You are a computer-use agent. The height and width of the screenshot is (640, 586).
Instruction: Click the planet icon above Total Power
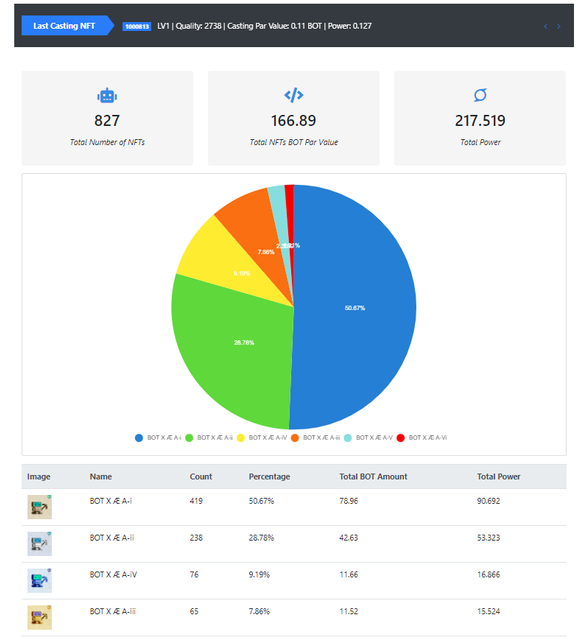click(x=480, y=95)
